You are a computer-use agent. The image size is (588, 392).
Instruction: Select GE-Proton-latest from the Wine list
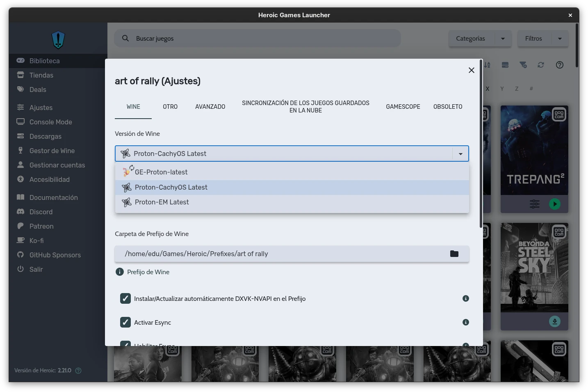click(292, 172)
